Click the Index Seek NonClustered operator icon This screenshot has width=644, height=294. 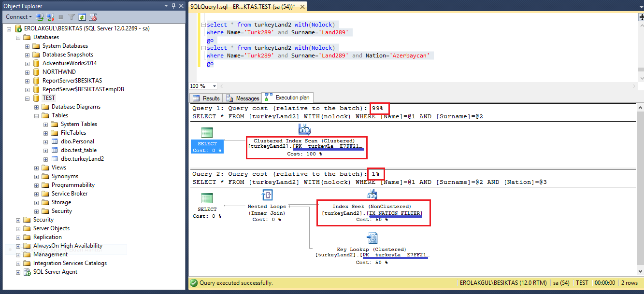coord(372,195)
